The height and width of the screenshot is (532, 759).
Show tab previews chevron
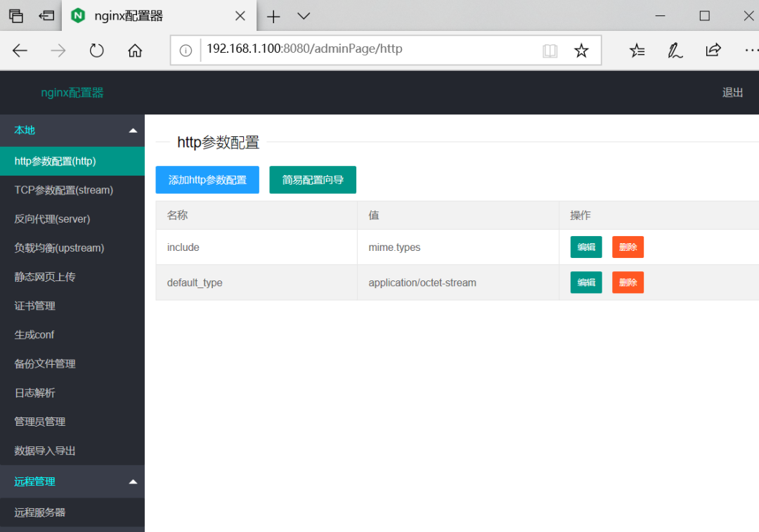click(x=304, y=16)
